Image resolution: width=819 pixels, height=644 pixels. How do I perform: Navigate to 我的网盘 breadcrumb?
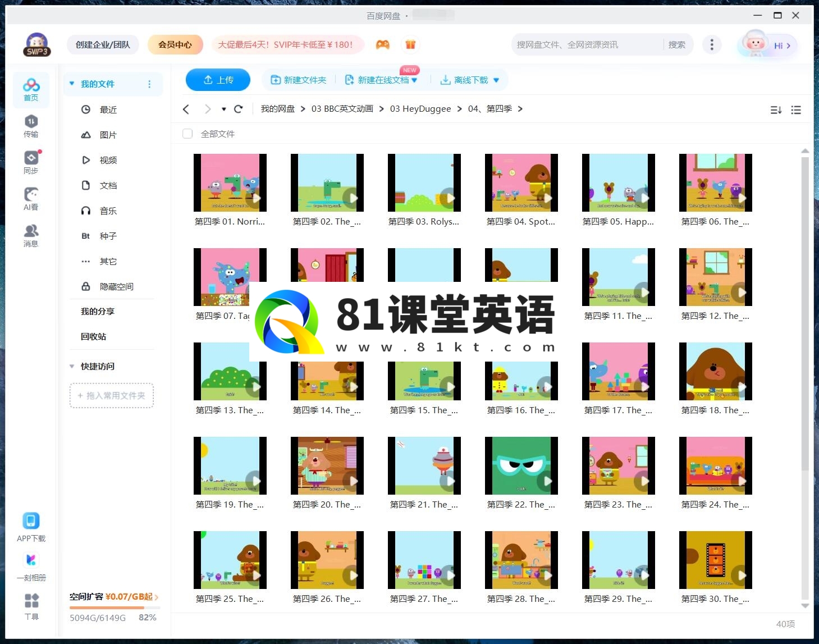(x=278, y=109)
